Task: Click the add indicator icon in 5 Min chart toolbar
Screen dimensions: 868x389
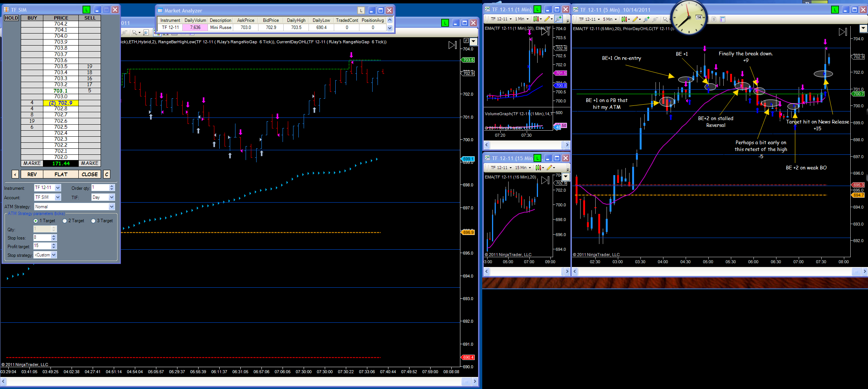Action: tap(646, 19)
